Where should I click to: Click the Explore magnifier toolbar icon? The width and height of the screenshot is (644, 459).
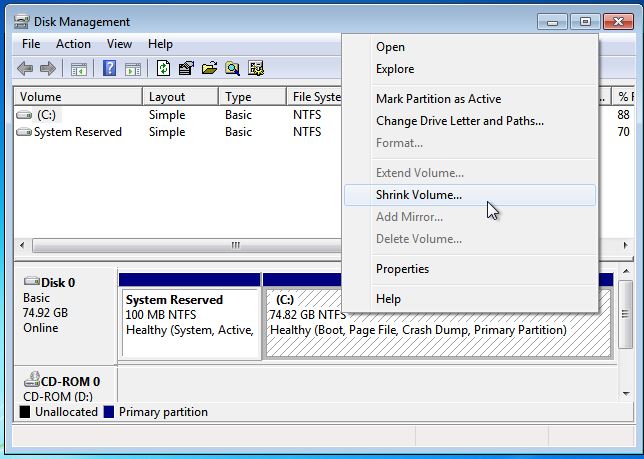(232, 68)
